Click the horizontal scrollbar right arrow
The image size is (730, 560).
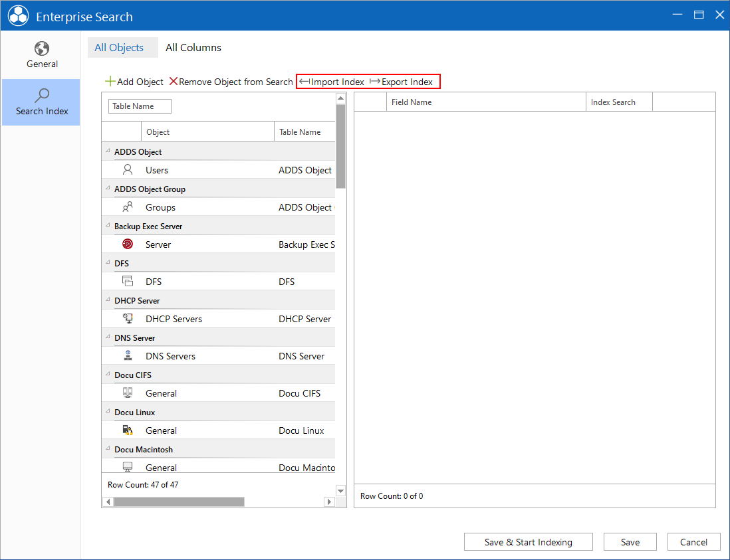(x=329, y=502)
